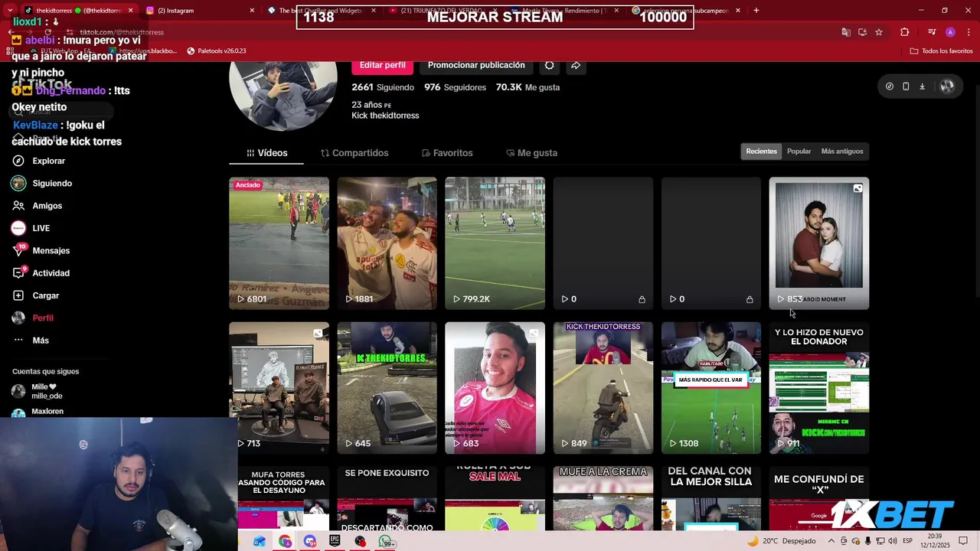This screenshot has width=980, height=551.
Task: Open the Polaroid Moment couple photo post
Action: (x=818, y=243)
